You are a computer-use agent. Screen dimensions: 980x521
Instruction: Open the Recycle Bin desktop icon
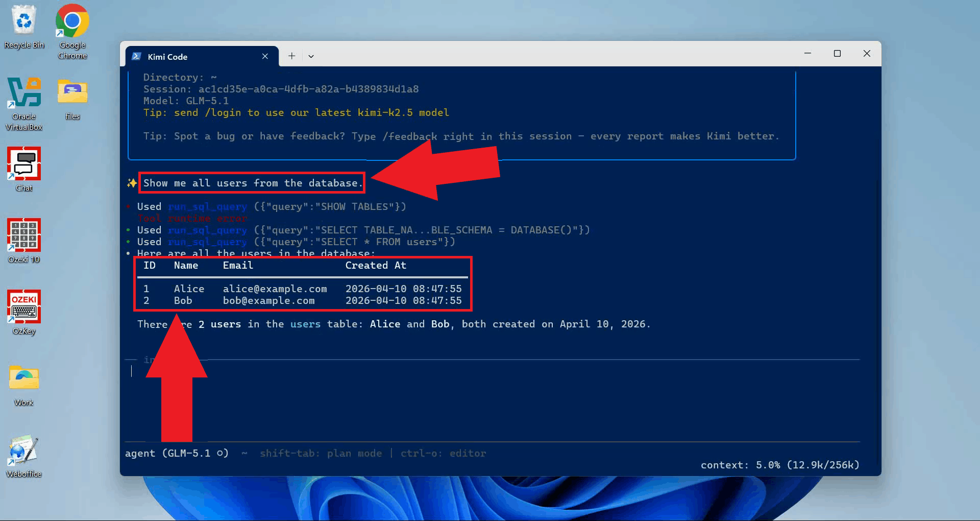click(24, 28)
